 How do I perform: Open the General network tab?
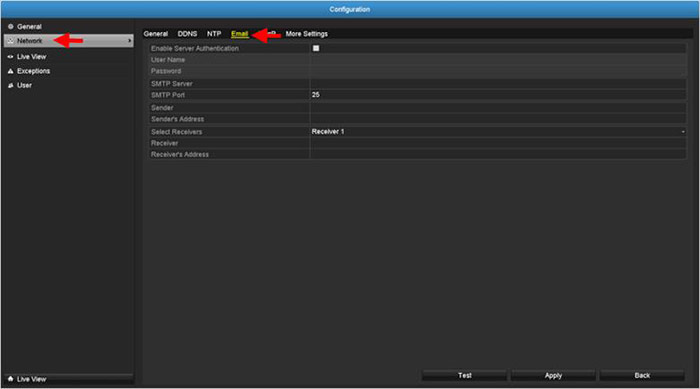(156, 34)
